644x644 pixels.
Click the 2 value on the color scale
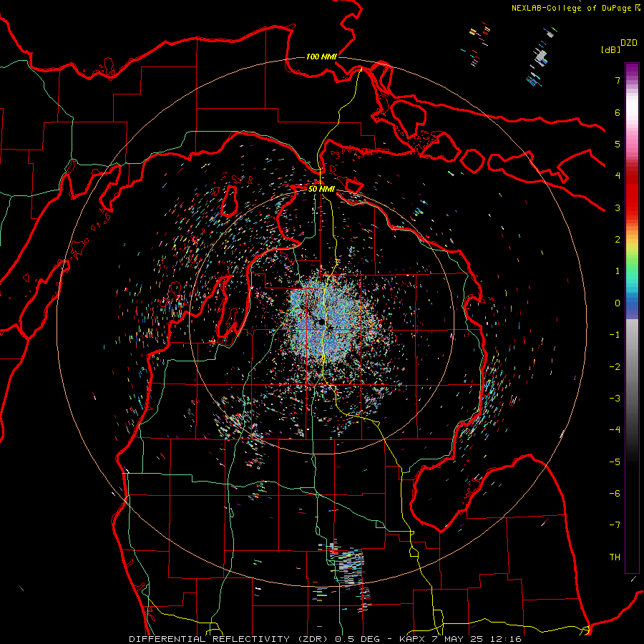coord(618,240)
